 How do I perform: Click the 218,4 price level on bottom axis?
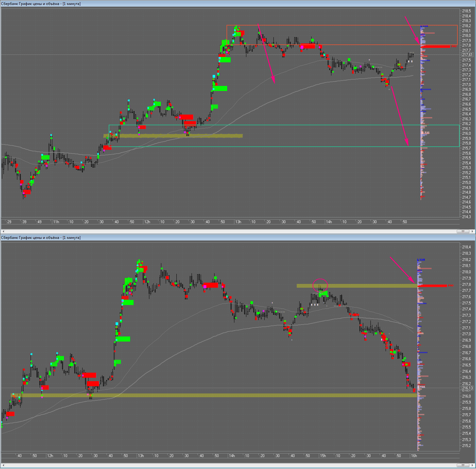tap(467, 247)
